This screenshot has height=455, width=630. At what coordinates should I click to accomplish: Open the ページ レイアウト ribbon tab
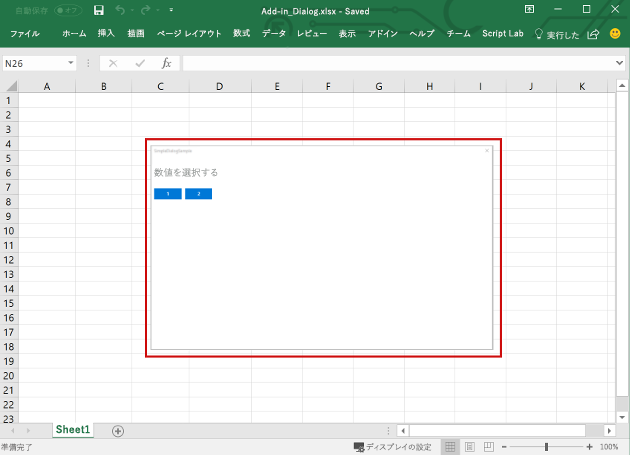pos(189,34)
